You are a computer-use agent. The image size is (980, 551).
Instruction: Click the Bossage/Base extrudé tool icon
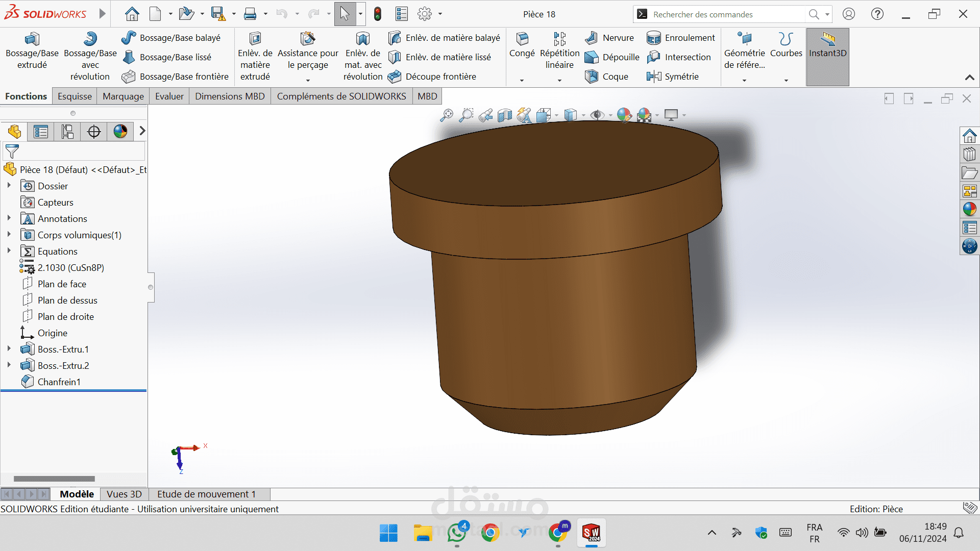pyautogui.click(x=32, y=39)
